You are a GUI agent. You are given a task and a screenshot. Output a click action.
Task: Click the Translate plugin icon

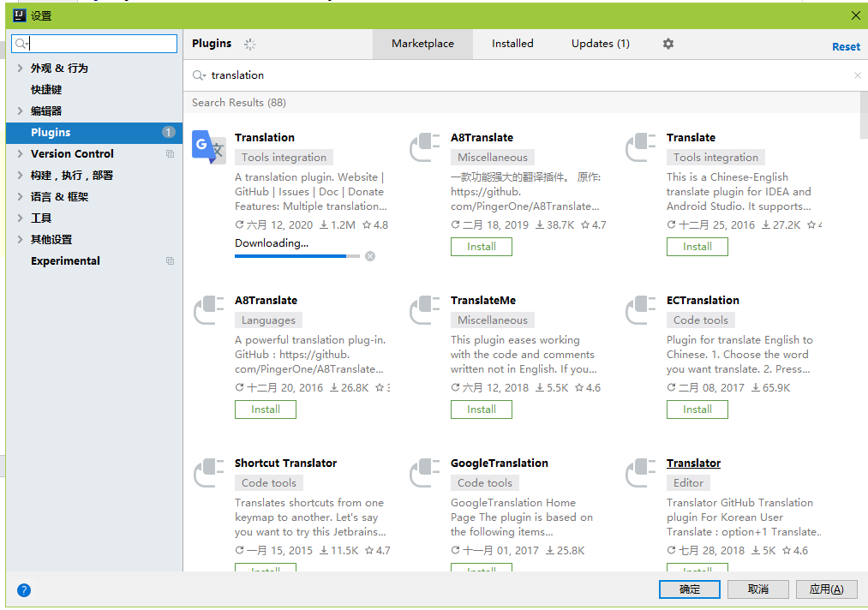[x=640, y=147]
